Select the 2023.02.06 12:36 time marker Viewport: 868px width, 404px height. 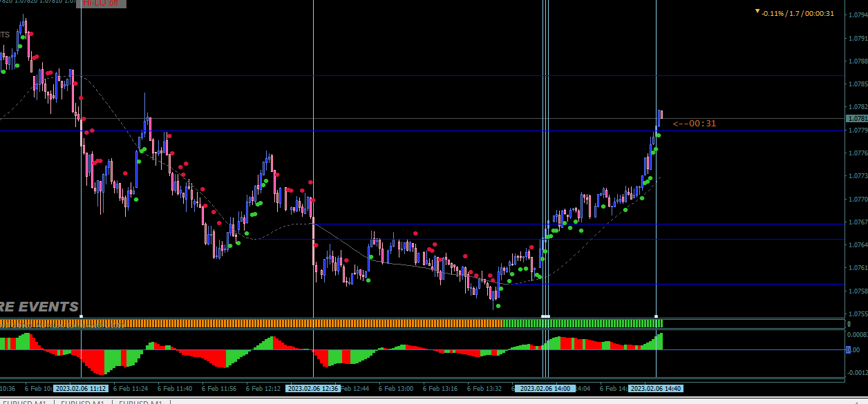coord(313,389)
